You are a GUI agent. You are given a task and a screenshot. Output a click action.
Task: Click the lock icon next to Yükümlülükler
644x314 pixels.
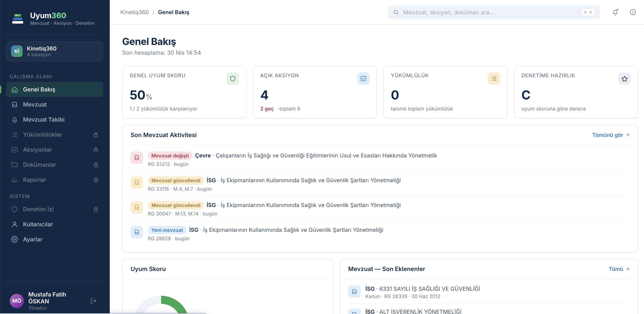pos(96,135)
